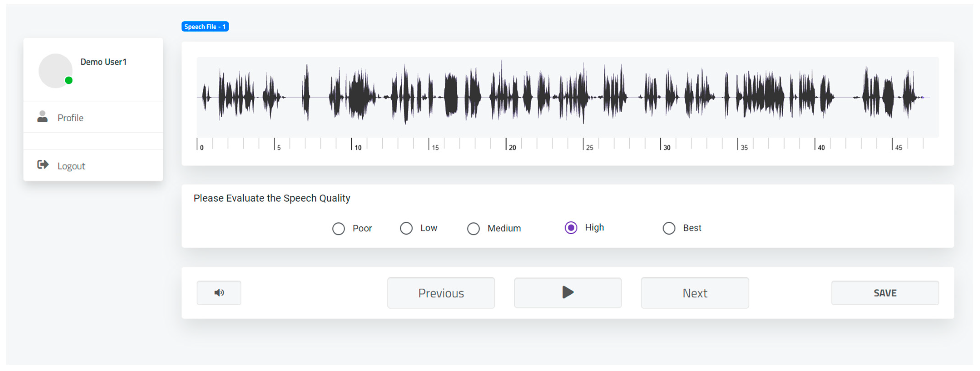Screen dimensions: 980x371
Task: Seek waveform to the 10 second marker
Action: pyautogui.click(x=351, y=144)
